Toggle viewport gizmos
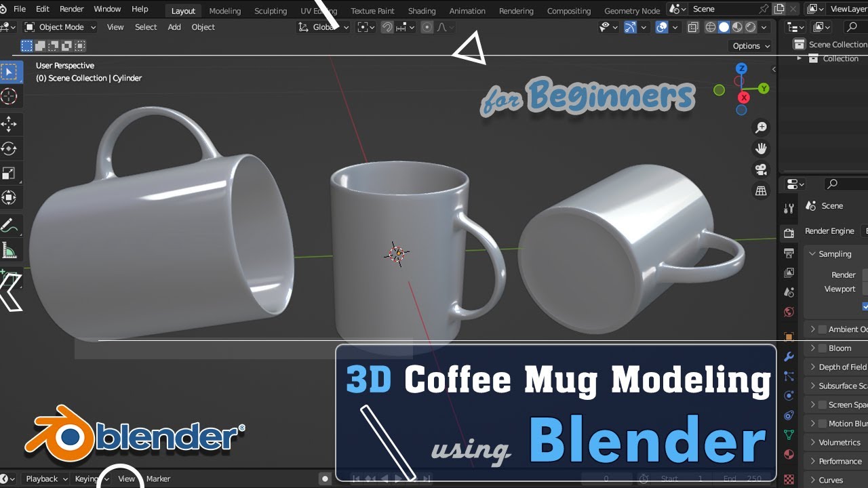 (x=629, y=27)
